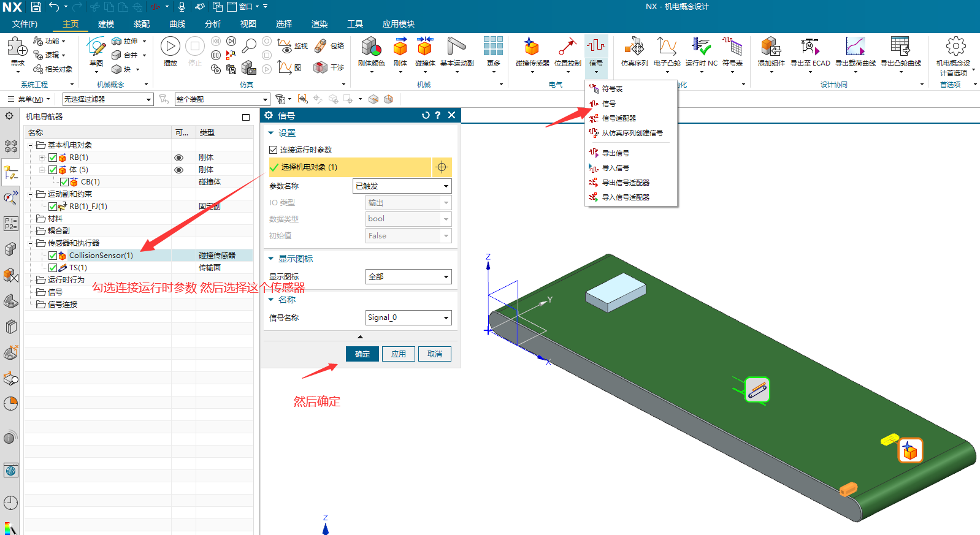Toggle checkbox for RB(1)_FJ(1) joint
The width and height of the screenshot is (980, 535).
coord(53,207)
